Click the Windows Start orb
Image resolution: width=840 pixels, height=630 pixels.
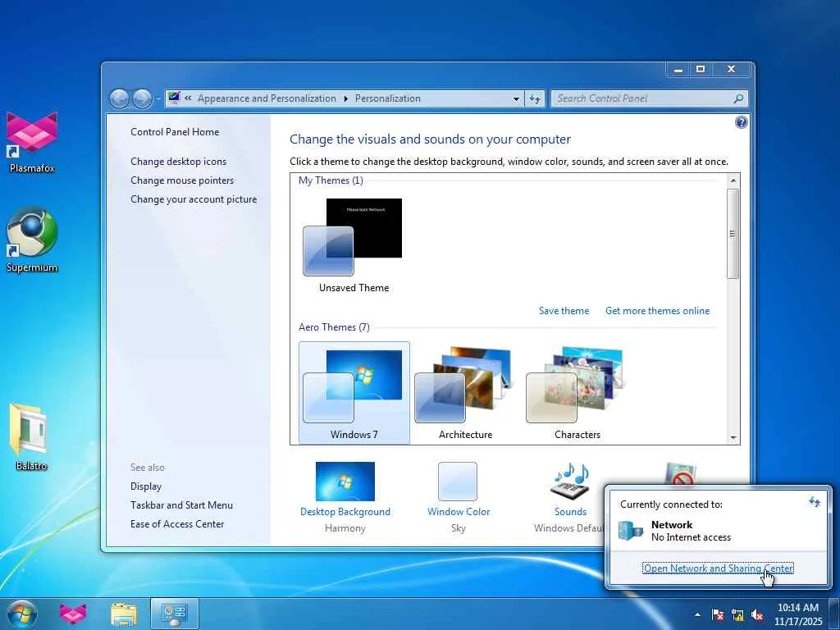tap(22, 614)
